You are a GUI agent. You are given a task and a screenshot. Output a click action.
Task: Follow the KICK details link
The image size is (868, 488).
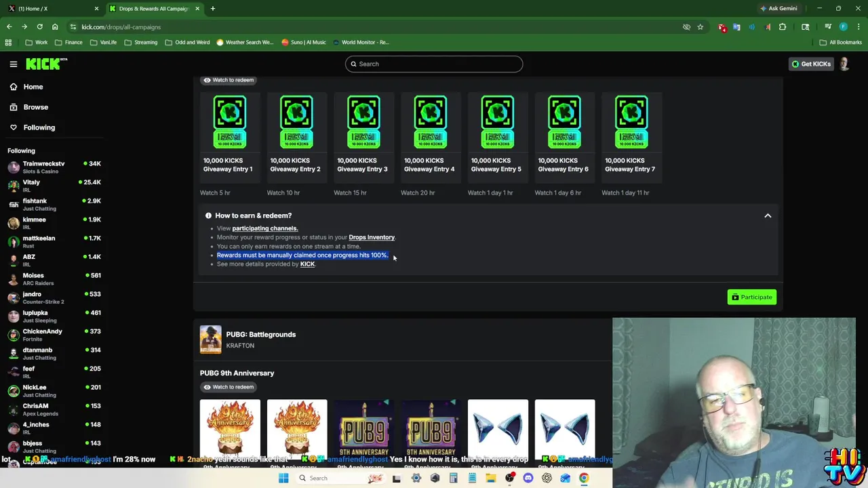[307, 264]
